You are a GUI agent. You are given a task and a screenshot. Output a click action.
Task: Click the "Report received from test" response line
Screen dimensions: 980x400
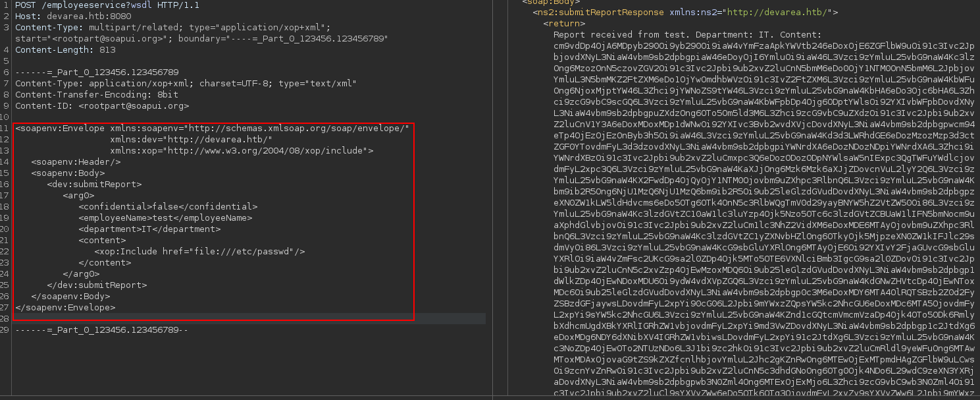coord(688,34)
